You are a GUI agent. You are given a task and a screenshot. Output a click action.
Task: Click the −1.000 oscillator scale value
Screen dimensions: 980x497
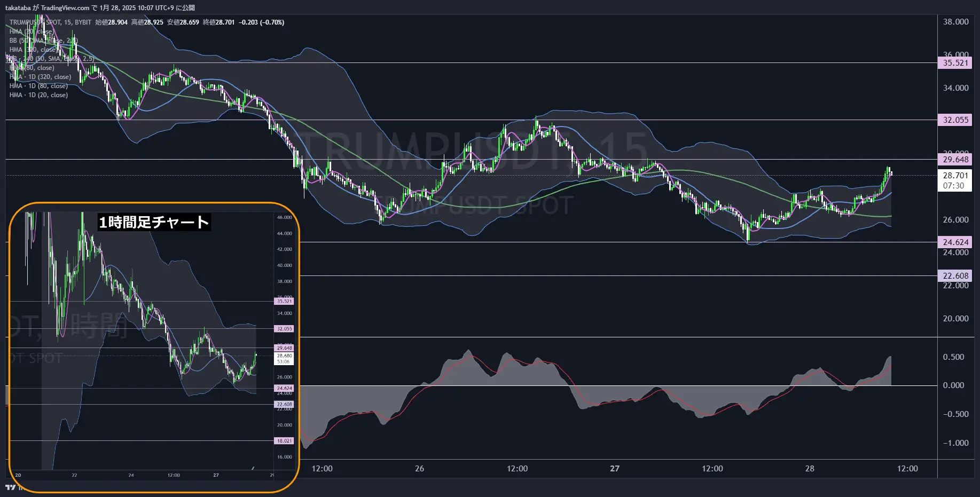(955, 443)
